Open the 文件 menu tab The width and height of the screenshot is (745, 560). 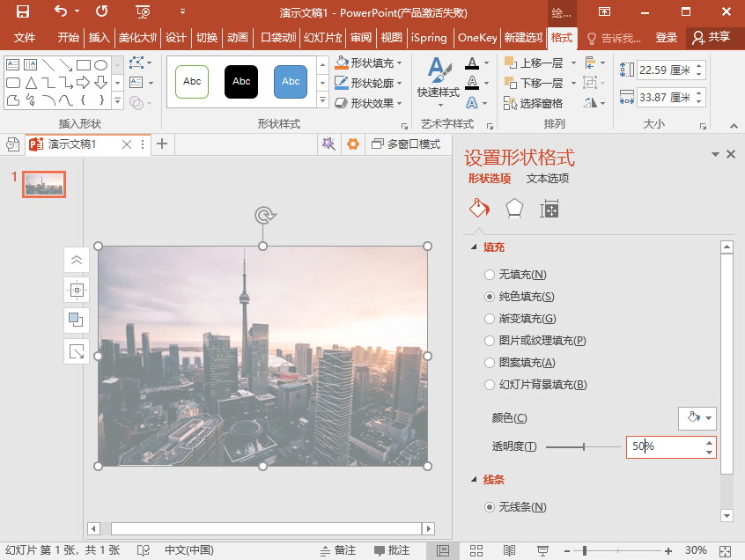click(x=25, y=38)
